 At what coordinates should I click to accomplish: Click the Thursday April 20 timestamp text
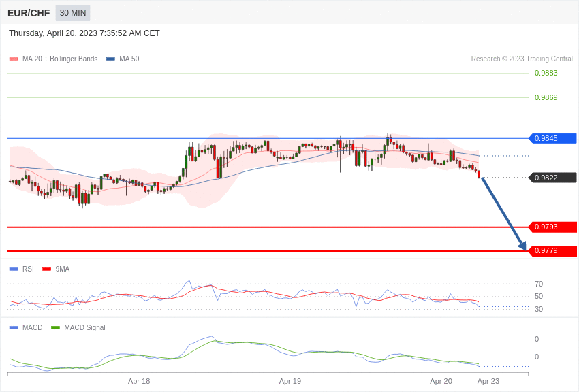(84, 33)
